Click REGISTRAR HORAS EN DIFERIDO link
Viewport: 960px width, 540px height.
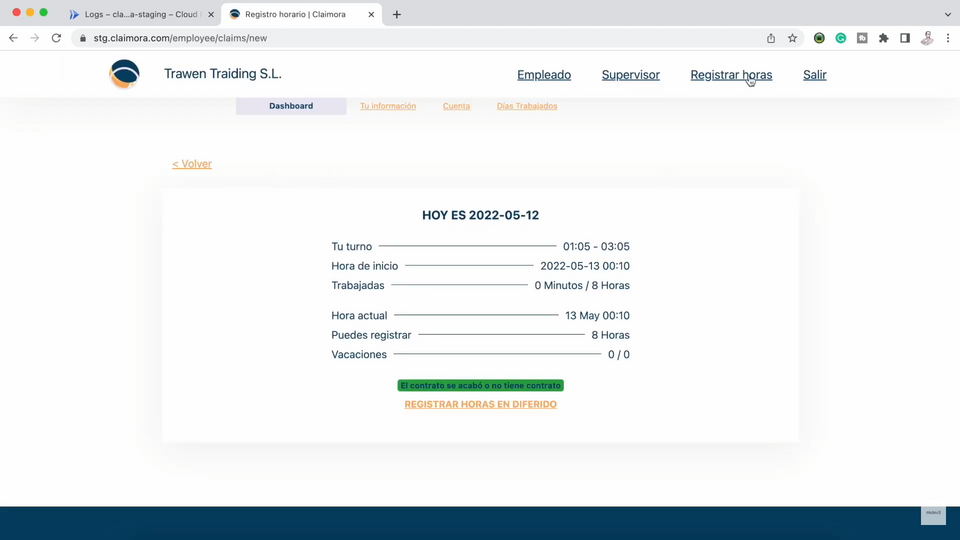click(481, 404)
